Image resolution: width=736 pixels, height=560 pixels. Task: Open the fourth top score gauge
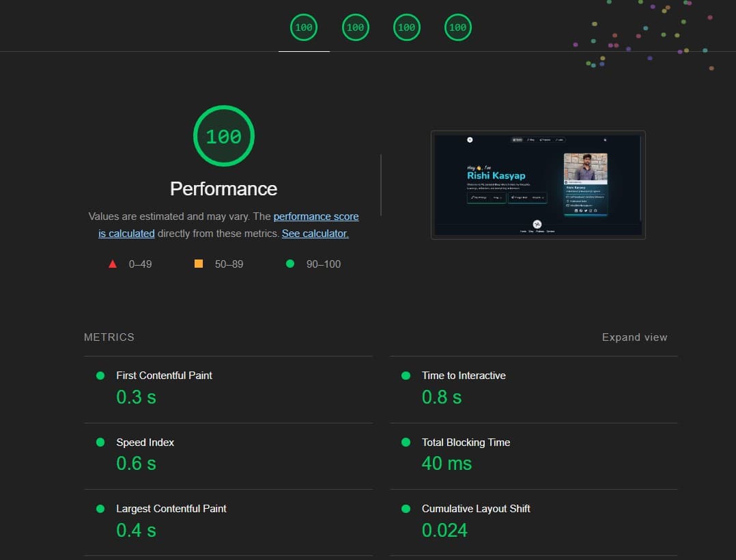click(x=457, y=28)
